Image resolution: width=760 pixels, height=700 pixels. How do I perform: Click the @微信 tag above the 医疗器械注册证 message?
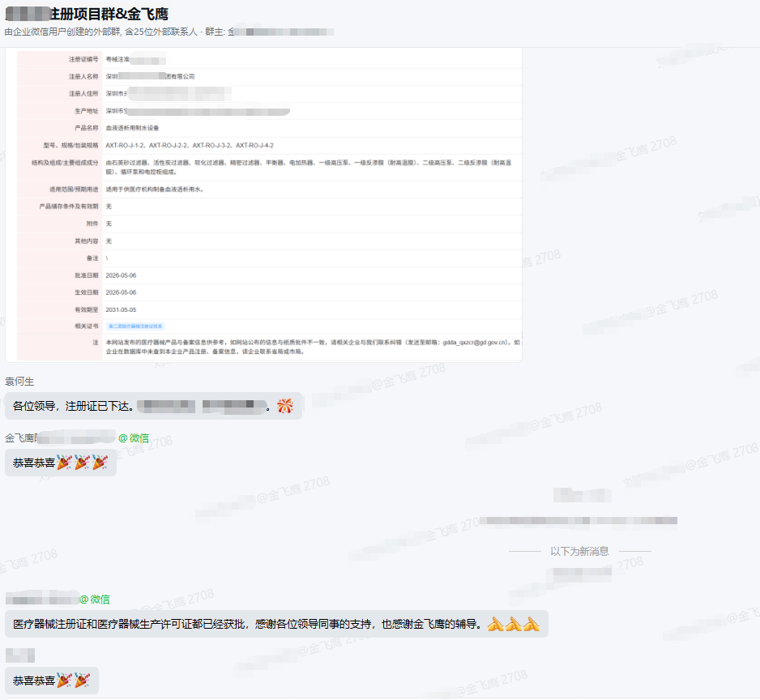95,600
